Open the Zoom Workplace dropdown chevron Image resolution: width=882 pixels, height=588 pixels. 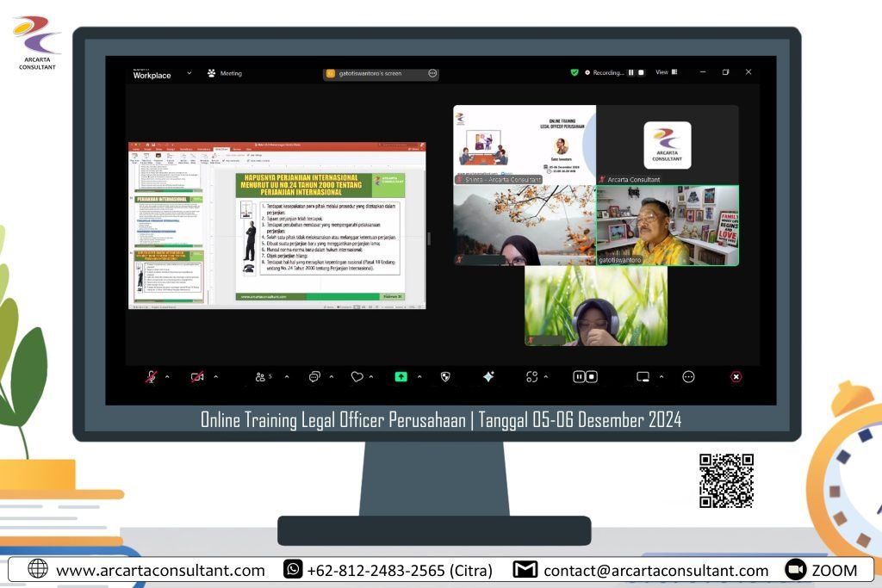point(189,73)
